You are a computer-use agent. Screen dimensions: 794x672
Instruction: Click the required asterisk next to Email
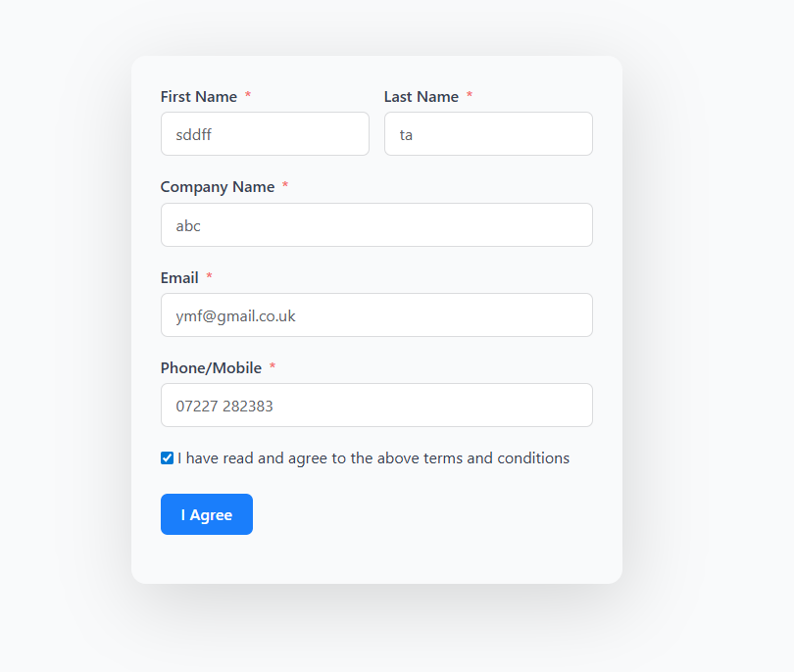(x=209, y=277)
